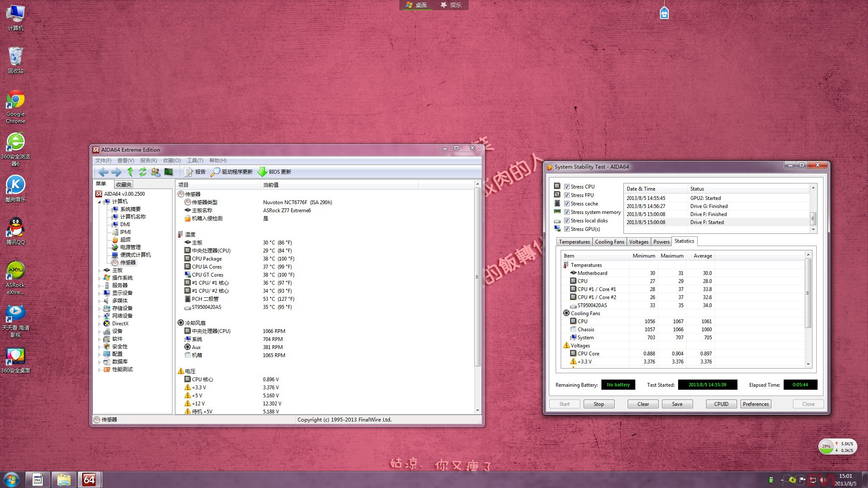This screenshot has width=868, height=488.
Task: Click the blue pin icon at top
Action: 664,13
